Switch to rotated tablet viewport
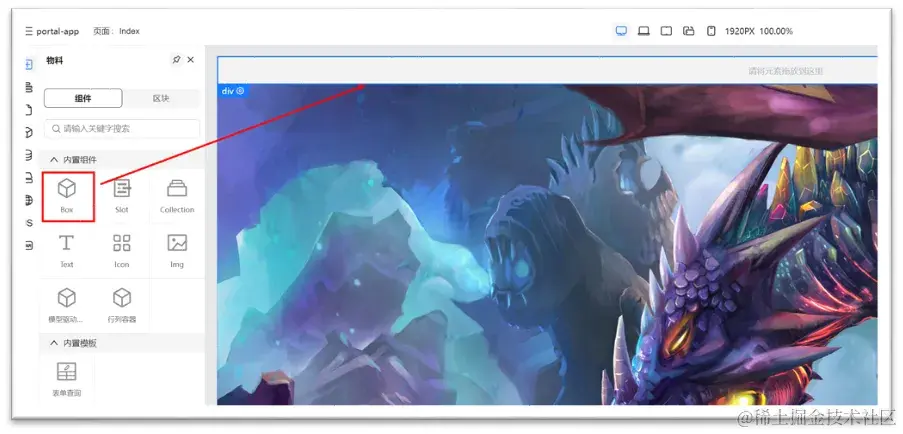 click(x=689, y=31)
